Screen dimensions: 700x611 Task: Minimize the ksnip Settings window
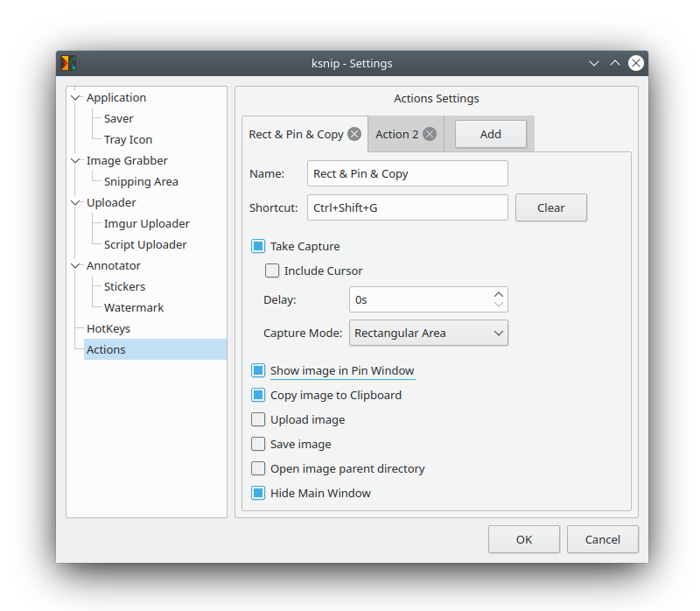pos(594,63)
